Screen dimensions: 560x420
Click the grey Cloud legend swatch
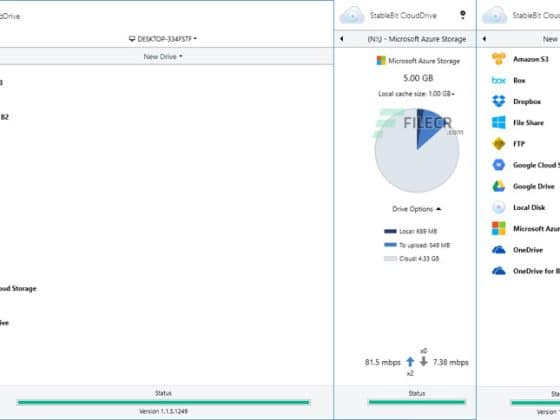tap(390, 259)
